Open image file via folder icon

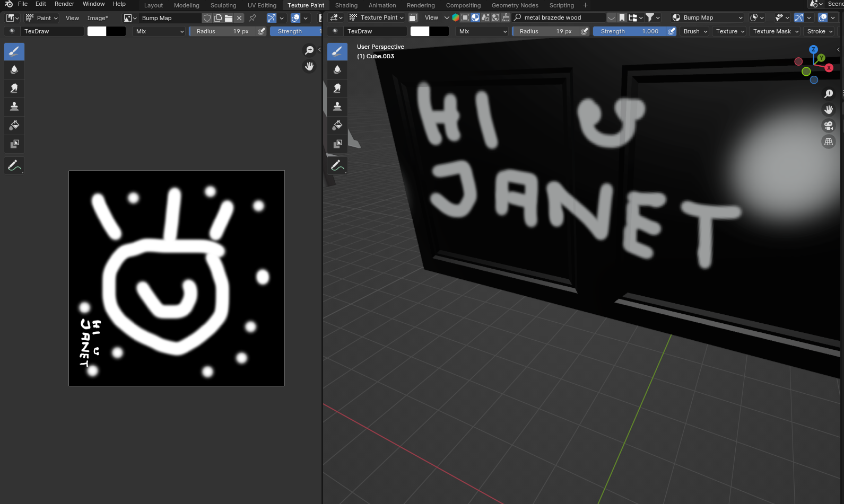coord(229,18)
